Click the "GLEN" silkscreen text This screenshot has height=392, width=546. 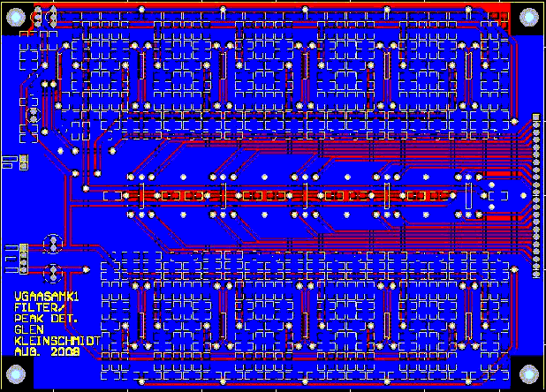[x=29, y=329]
